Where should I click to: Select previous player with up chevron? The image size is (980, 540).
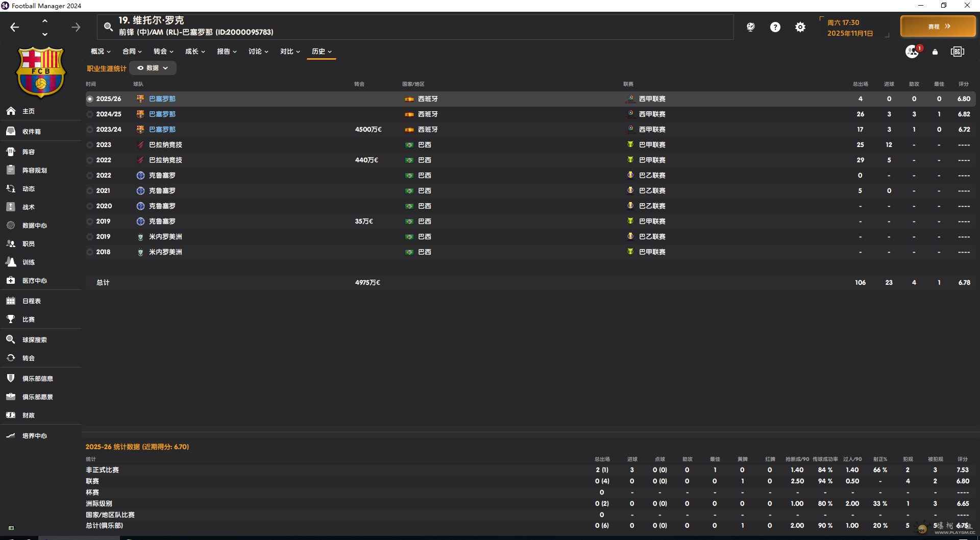tap(45, 21)
